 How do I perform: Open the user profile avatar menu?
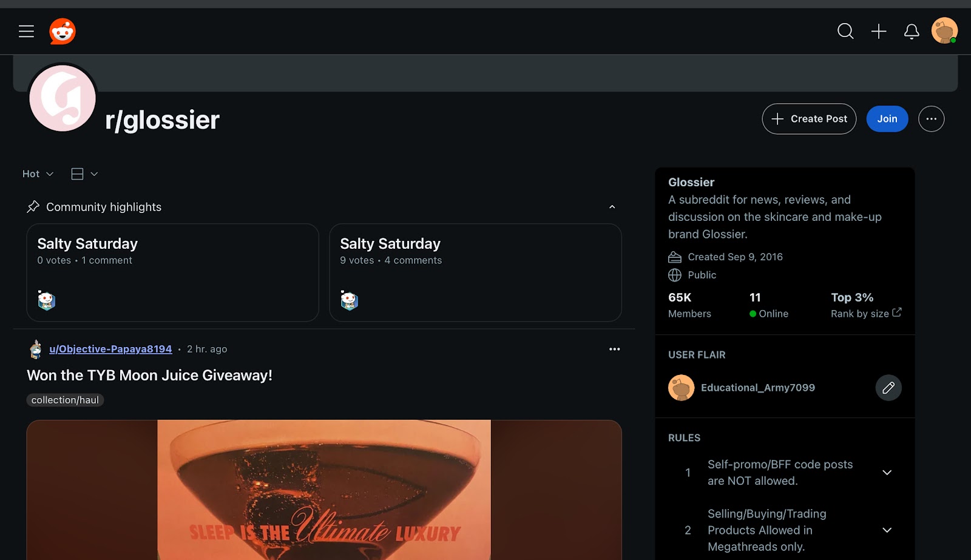(944, 31)
